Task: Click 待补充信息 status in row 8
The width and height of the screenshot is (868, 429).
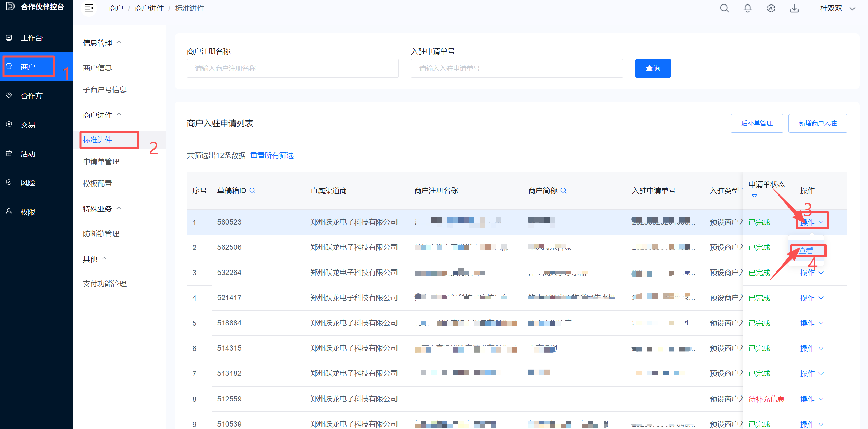Action: (766, 399)
